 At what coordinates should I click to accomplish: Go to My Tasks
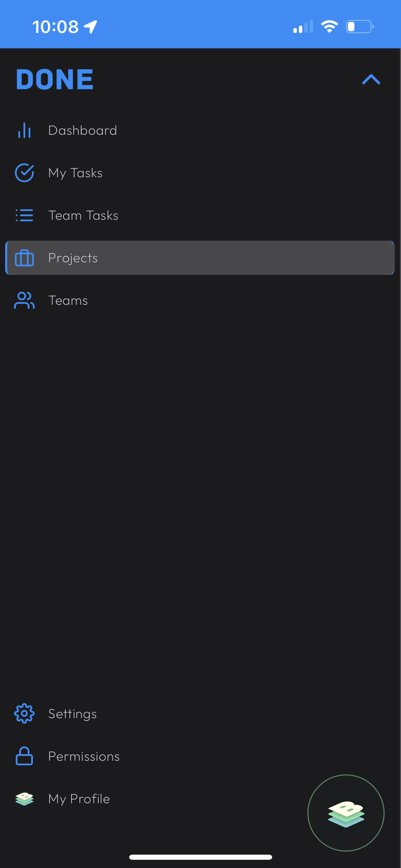tap(75, 173)
